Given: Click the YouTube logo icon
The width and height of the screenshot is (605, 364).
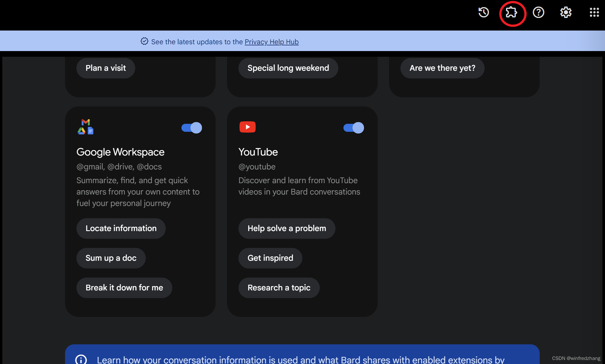Looking at the screenshot, I should click(248, 127).
